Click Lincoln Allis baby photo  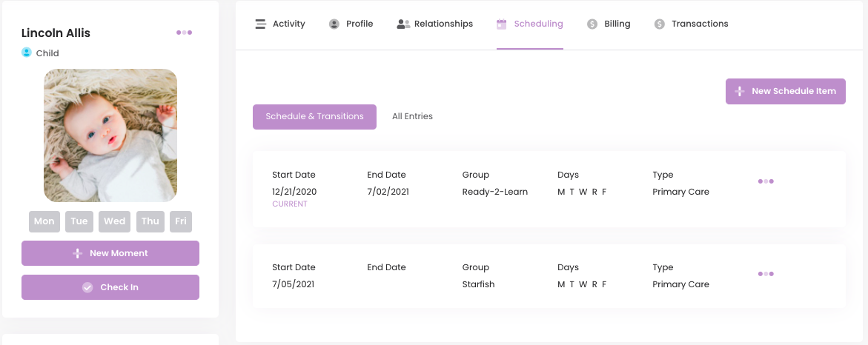110,135
